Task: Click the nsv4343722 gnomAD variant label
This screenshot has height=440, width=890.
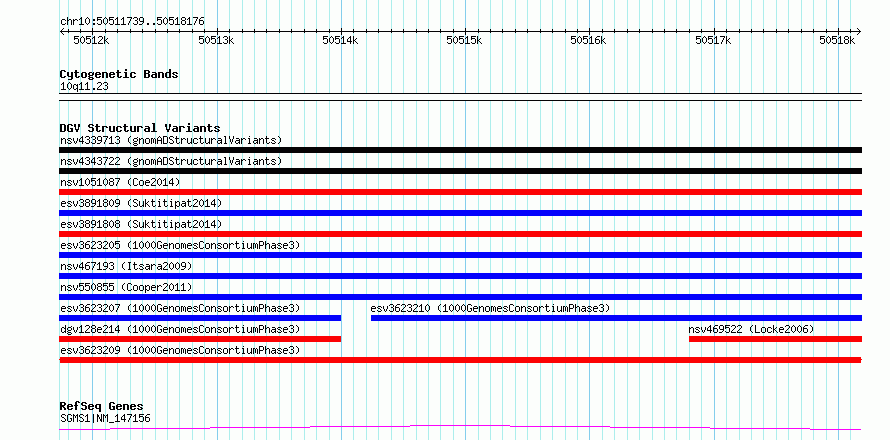Action: pos(171,161)
